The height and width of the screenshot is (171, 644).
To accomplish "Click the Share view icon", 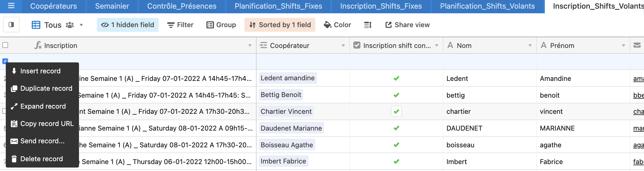I will click(388, 25).
